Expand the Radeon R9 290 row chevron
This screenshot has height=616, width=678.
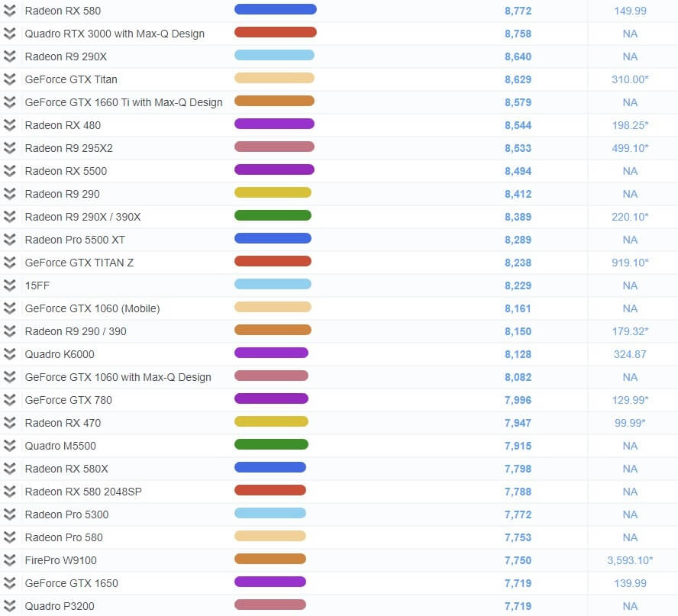(x=9, y=194)
